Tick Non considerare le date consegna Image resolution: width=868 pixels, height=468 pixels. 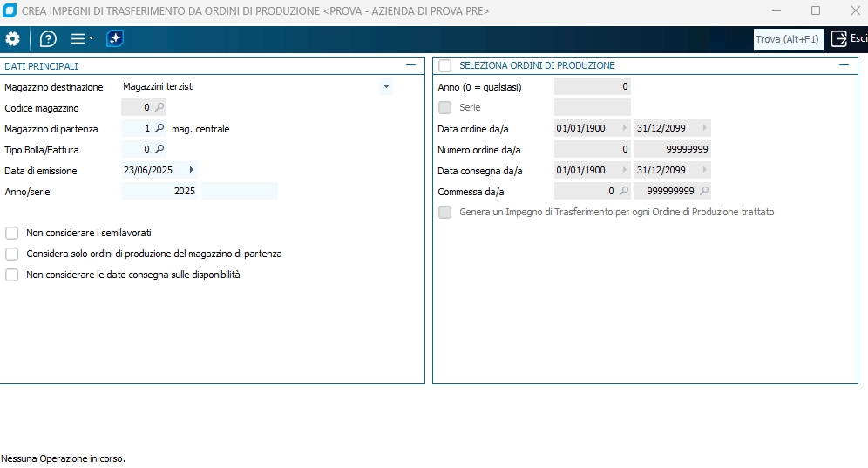click(x=11, y=275)
